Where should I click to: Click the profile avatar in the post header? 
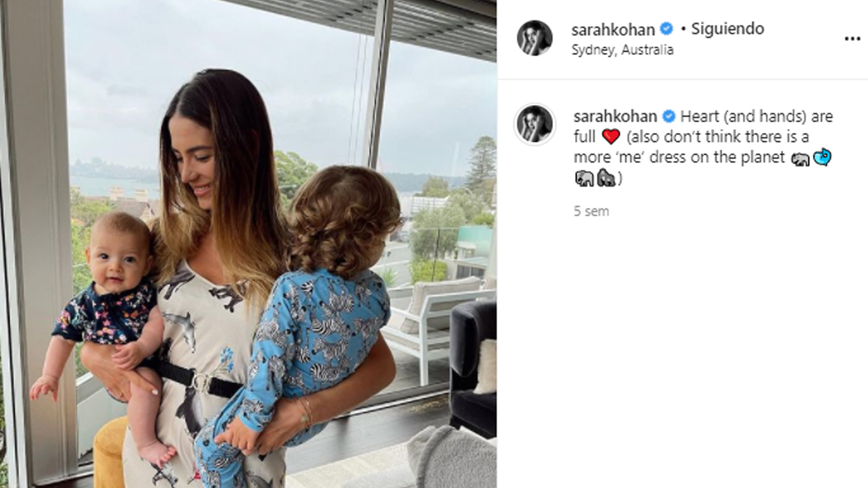pos(534,37)
